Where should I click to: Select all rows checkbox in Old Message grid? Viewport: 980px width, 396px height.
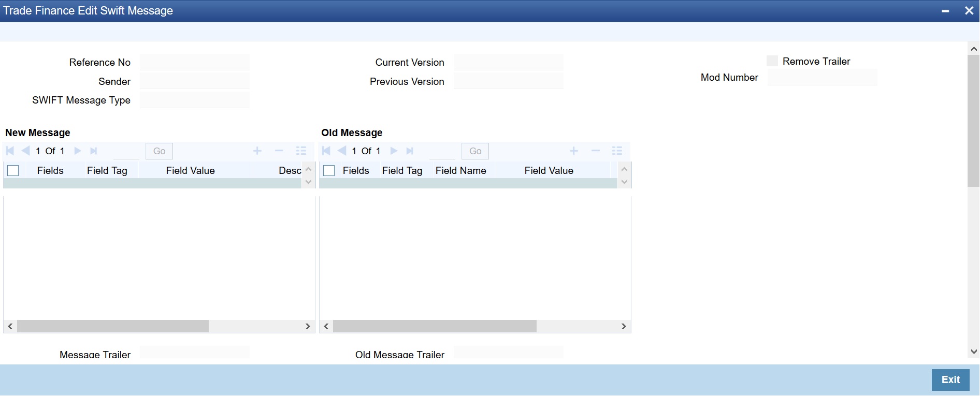point(329,171)
